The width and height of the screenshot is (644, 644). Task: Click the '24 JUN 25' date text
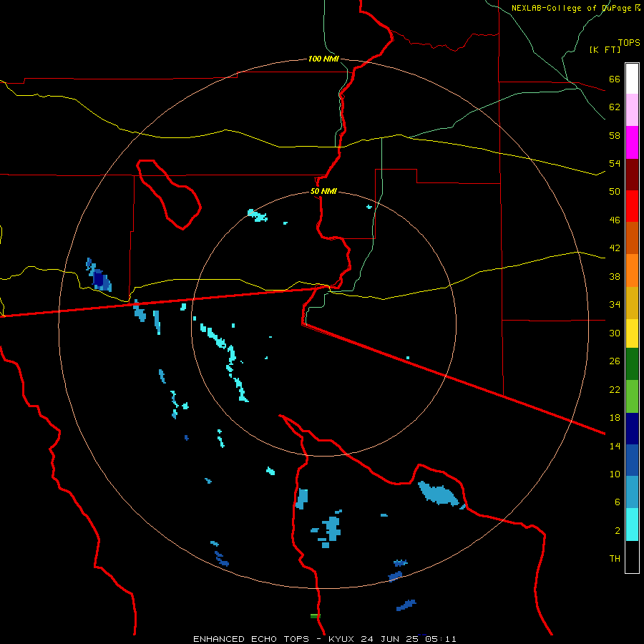pyautogui.click(x=389, y=639)
